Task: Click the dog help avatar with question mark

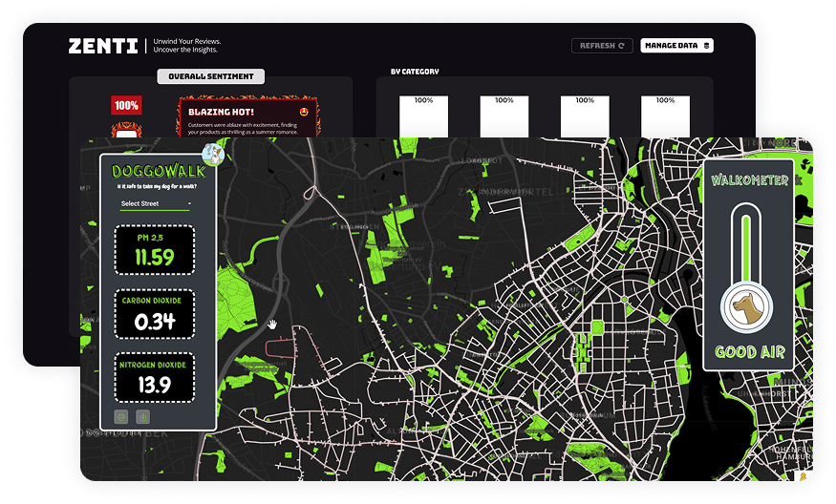Action: point(213,155)
